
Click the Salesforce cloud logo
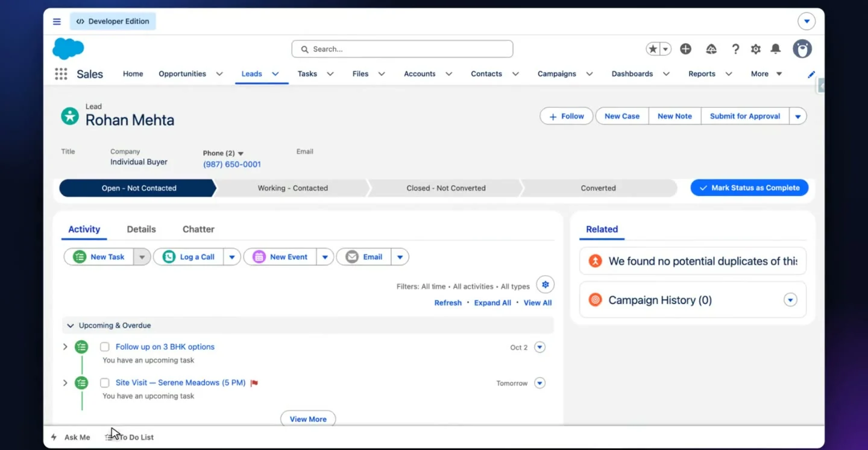(x=68, y=49)
